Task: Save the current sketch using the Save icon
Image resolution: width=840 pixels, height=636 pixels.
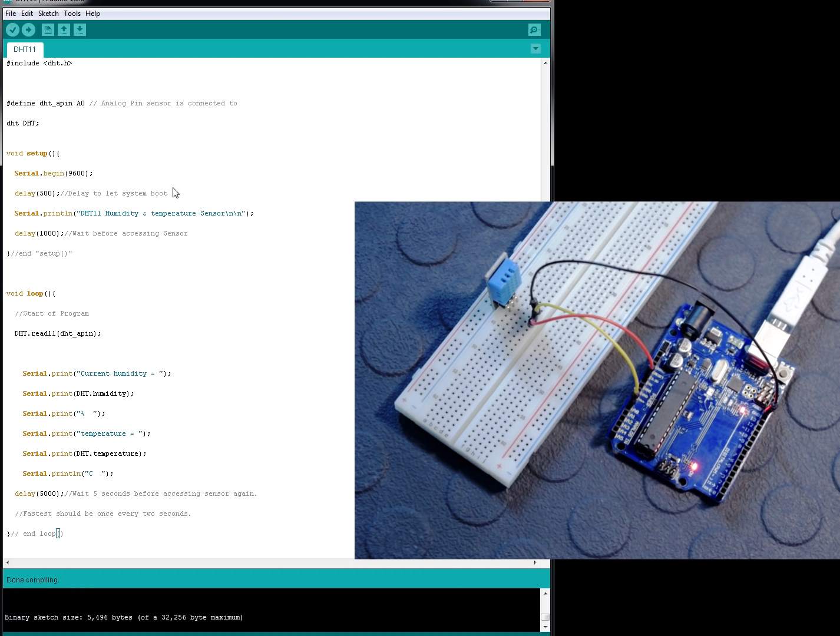Action: tap(80, 29)
